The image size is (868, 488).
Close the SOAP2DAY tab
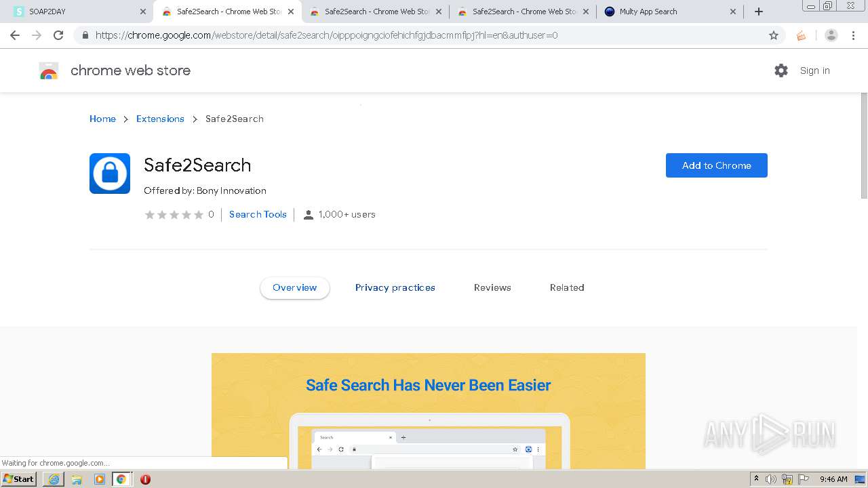pyautogui.click(x=143, y=12)
